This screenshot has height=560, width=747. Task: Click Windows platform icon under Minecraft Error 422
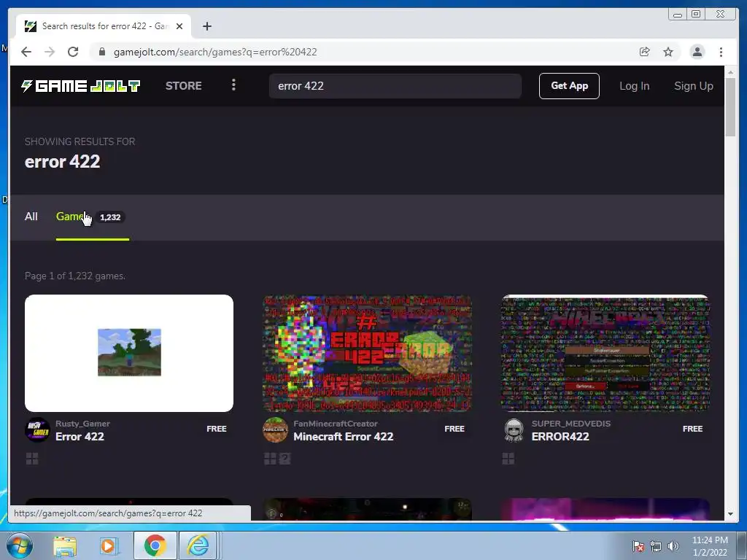[270, 459]
